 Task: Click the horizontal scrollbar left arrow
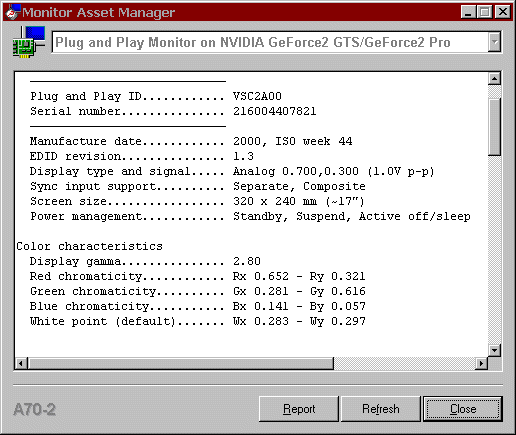coord(21,363)
